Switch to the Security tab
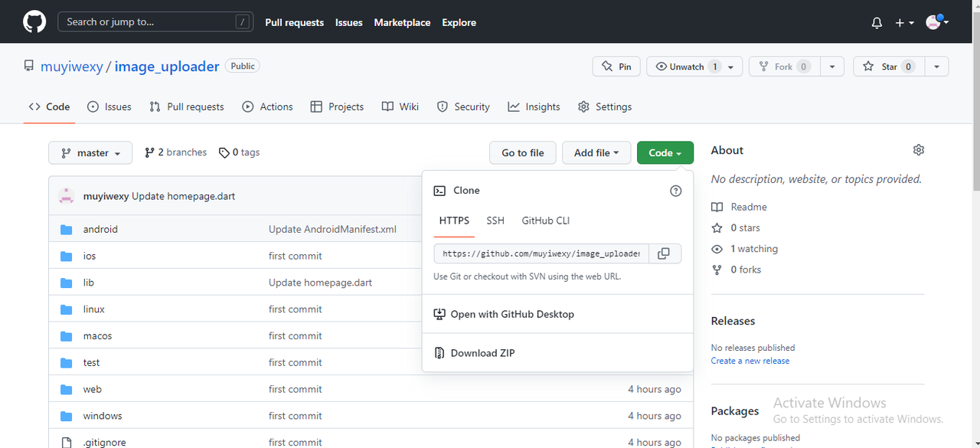 tap(463, 107)
